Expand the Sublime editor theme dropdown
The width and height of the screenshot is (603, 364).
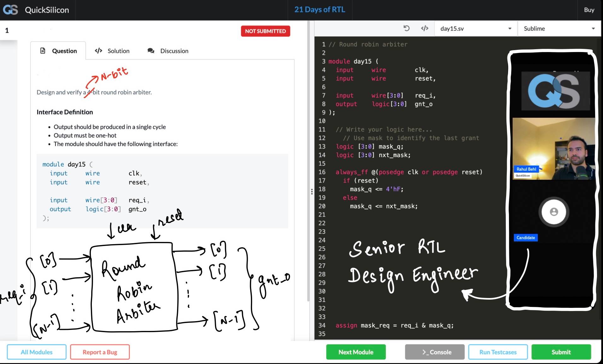click(559, 28)
